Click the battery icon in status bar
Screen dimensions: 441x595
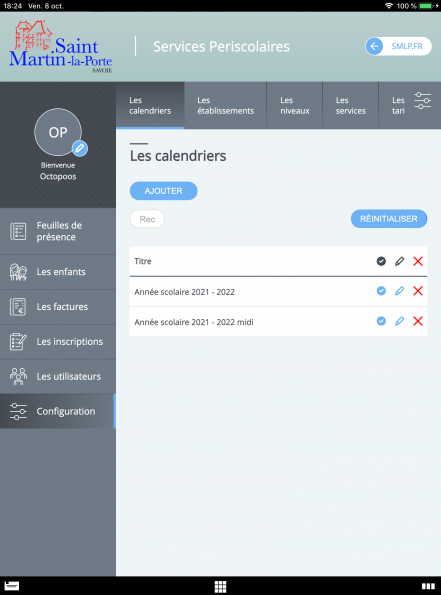[x=426, y=6]
